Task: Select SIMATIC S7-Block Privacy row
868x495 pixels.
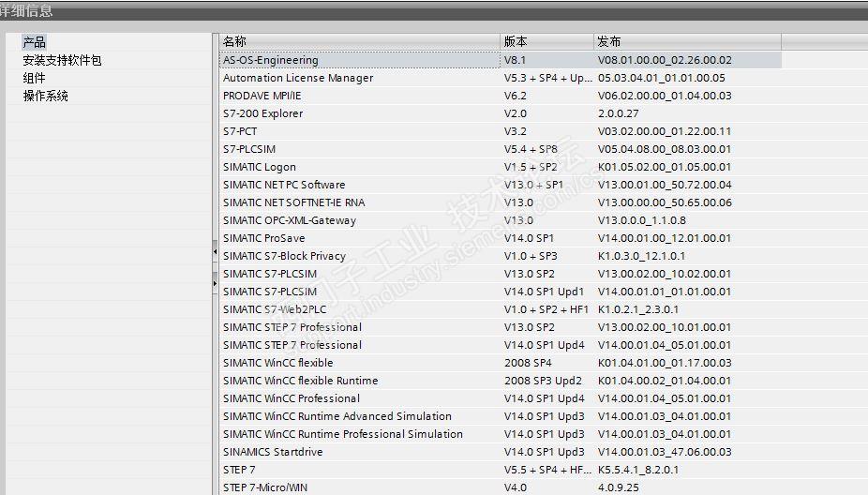Action: (x=501, y=256)
